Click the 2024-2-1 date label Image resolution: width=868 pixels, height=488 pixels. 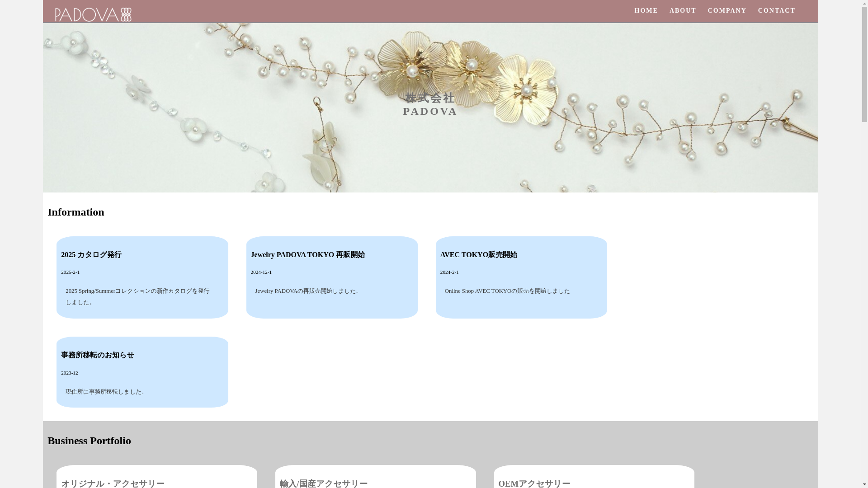click(449, 272)
